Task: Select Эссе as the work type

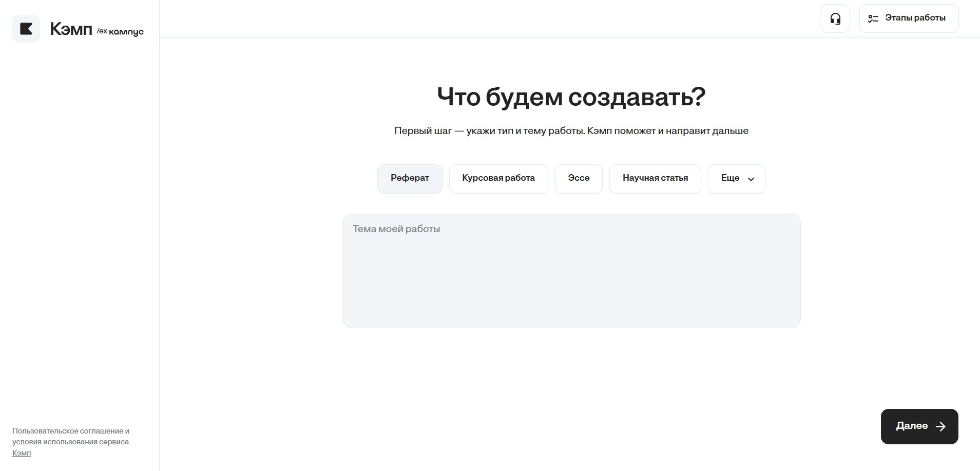Action: tap(578, 178)
